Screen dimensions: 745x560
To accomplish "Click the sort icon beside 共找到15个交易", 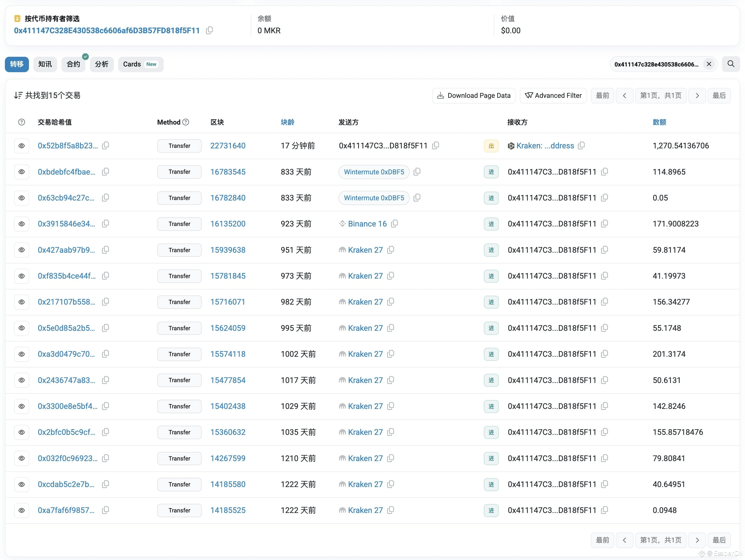I will coord(18,95).
